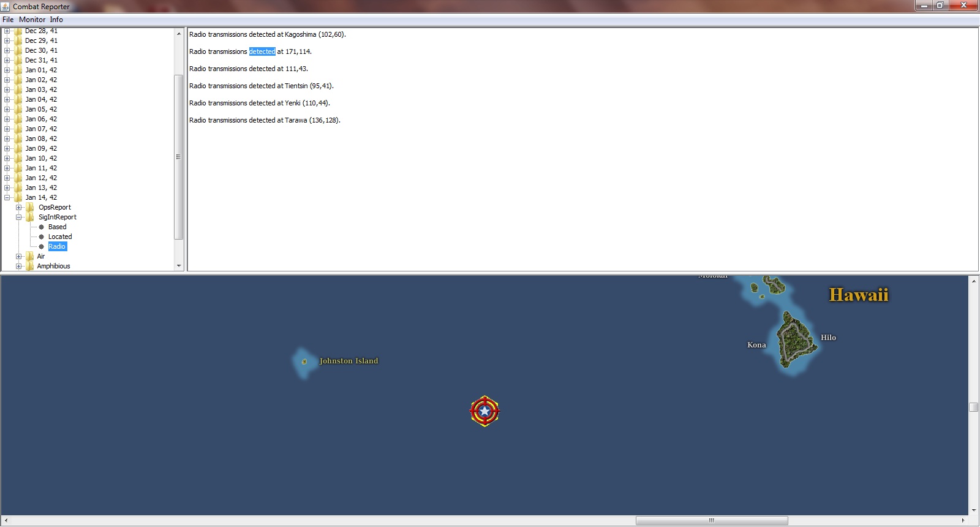Click the map scroll up arrow
980x527 pixels.
973,281
